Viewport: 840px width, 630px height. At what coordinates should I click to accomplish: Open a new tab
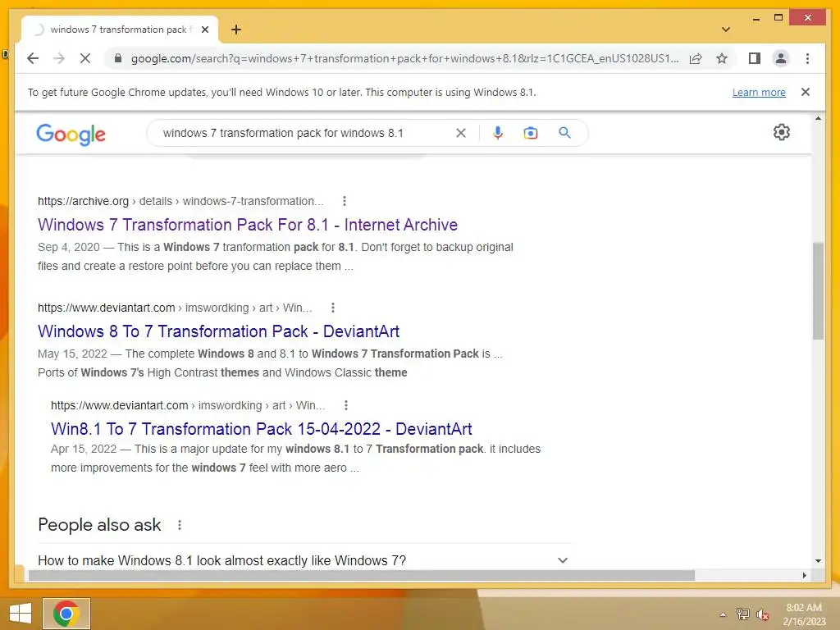[x=236, y=30]
